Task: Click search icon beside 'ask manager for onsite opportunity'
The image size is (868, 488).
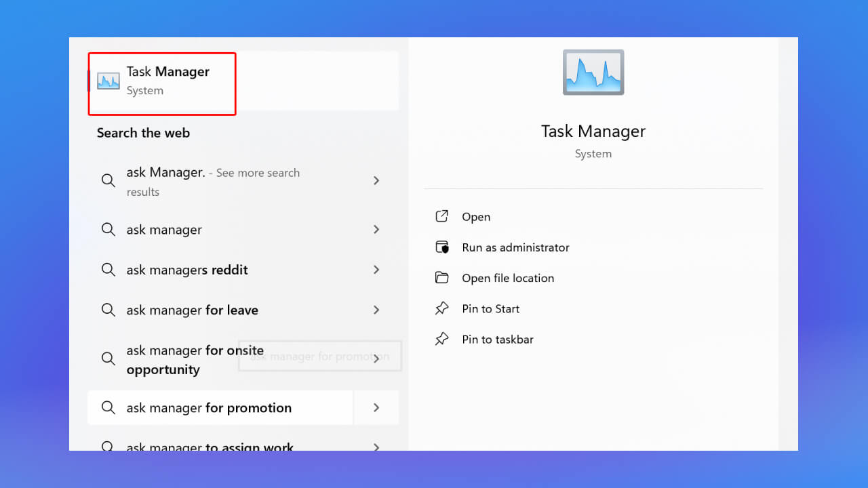Action: 108,359
